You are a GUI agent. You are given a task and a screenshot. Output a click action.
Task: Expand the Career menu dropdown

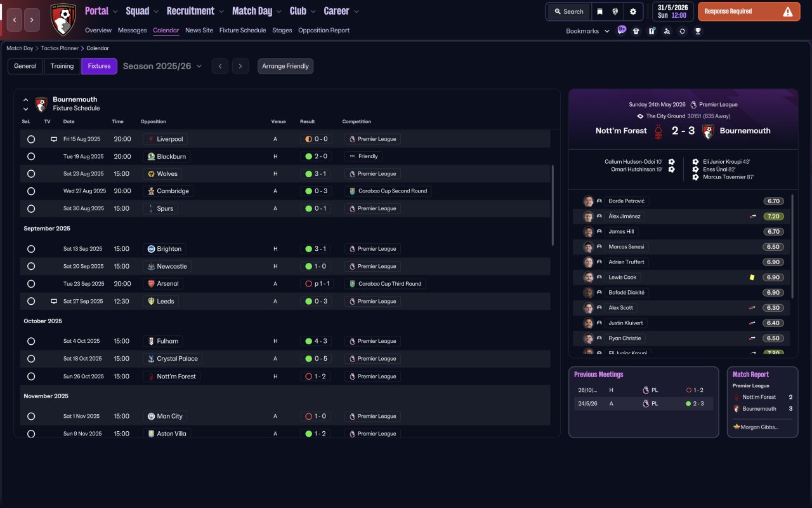pos(356,11)
